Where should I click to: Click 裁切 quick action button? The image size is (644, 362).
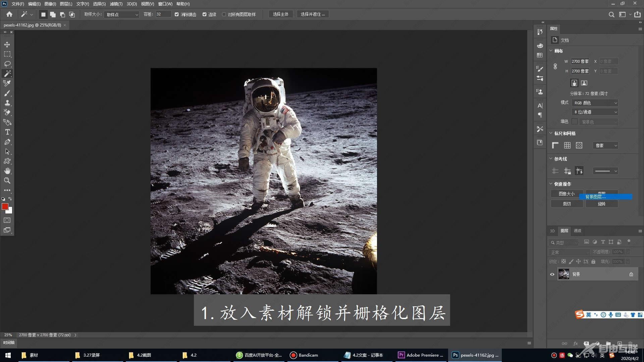click(567, 204)
